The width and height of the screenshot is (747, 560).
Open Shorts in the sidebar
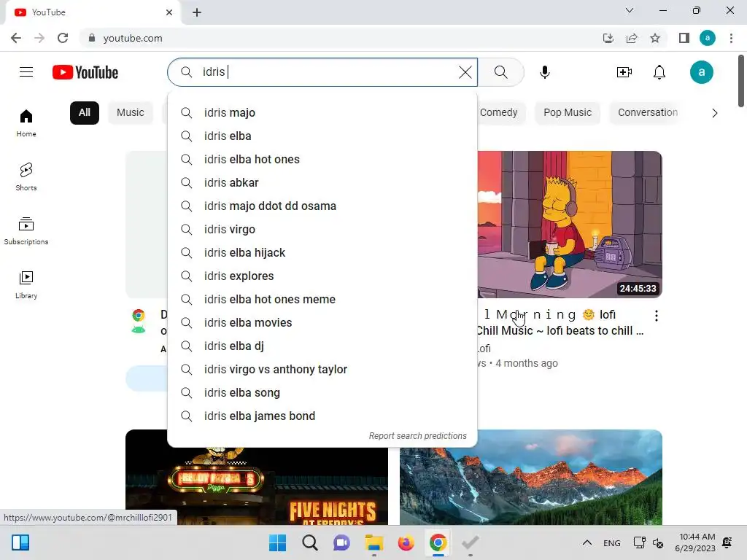[26, 177]
